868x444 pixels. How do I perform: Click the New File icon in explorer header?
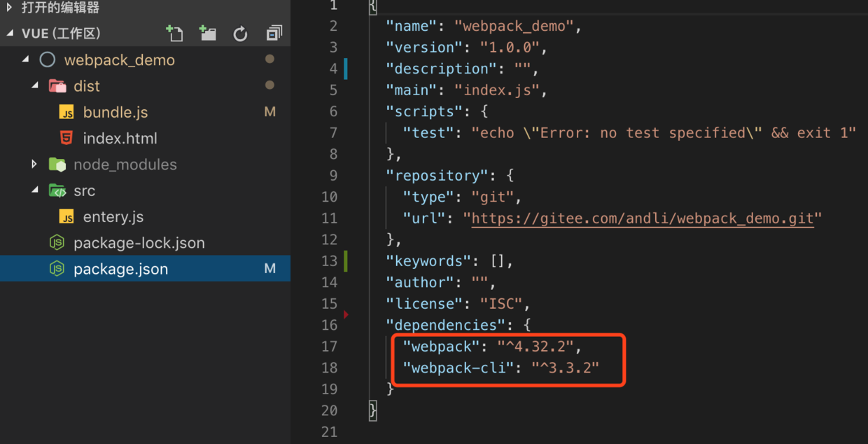174,33
